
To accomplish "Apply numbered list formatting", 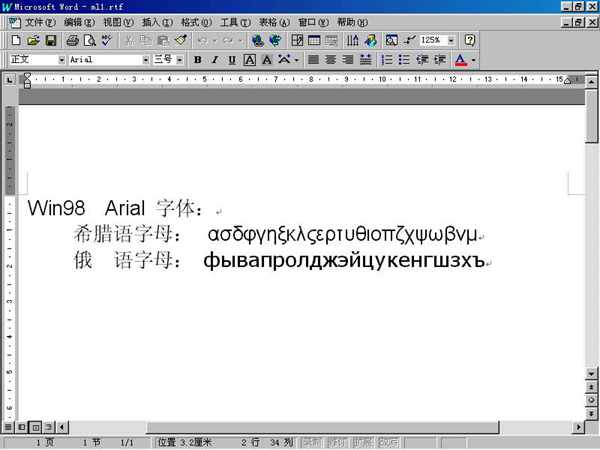I will tap(386, 60).
